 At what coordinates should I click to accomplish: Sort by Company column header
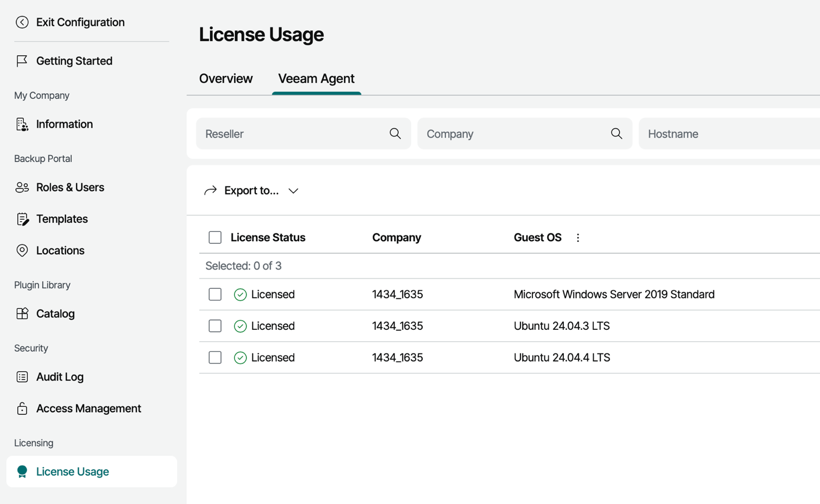(397, 238)
